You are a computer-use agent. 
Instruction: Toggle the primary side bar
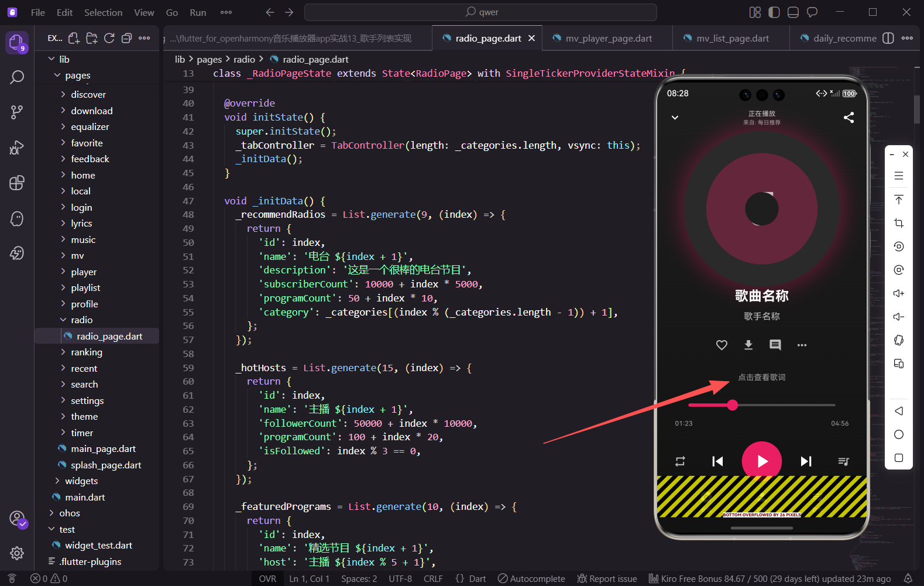(x=774, y=12)
